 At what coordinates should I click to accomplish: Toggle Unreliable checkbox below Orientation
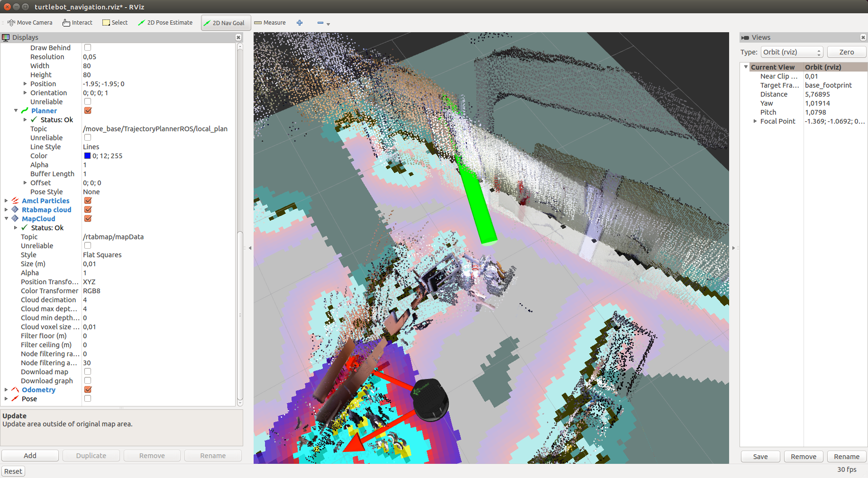click(88, 101)
